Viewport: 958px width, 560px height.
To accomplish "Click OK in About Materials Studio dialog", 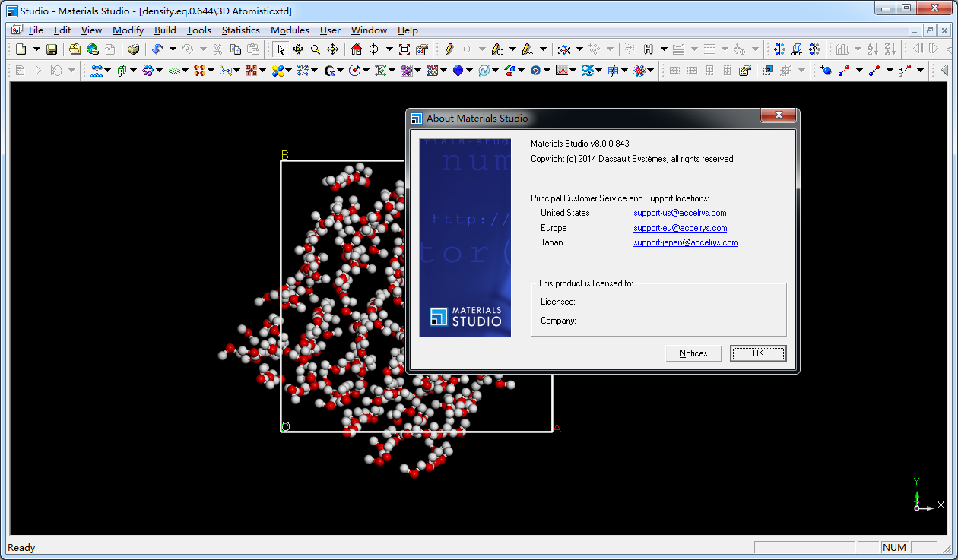I will point(758,353).
